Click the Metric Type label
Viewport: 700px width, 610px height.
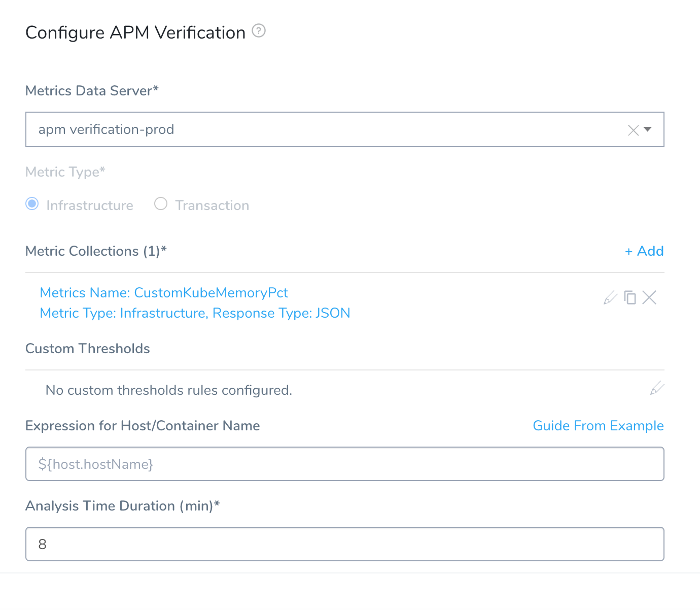tap(65, 172)
